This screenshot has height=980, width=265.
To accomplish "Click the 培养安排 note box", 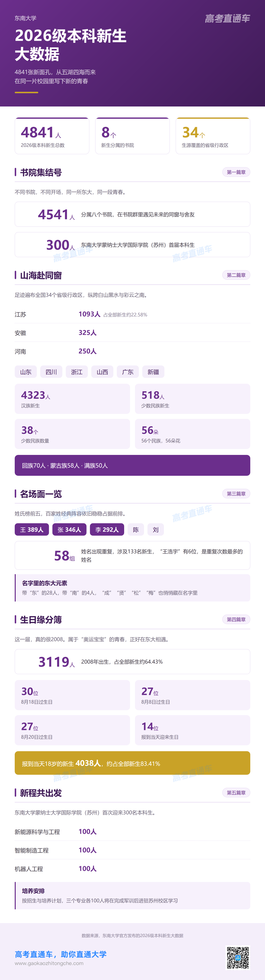I will tap(132, 896).
